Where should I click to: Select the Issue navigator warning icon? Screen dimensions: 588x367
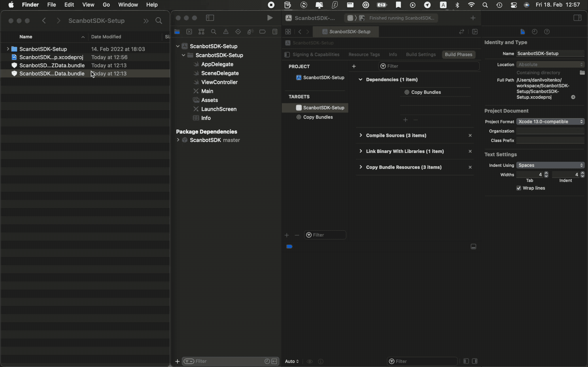coord(226,32)
